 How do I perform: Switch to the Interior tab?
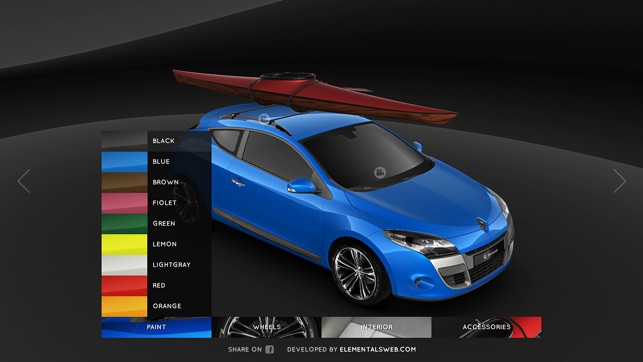376,327
